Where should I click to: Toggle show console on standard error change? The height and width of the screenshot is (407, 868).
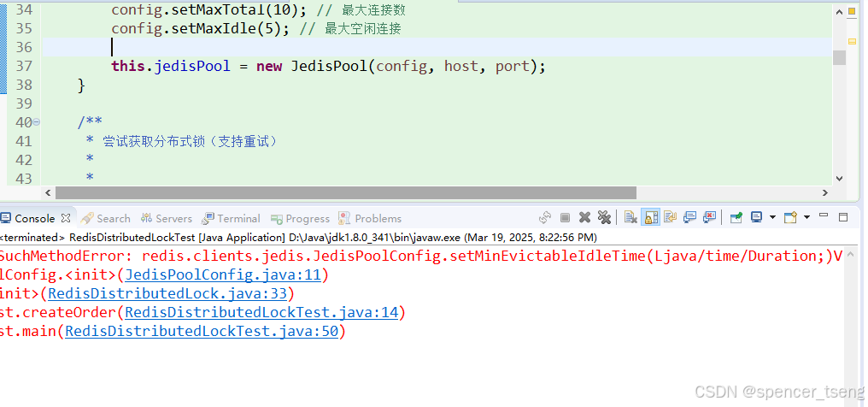(x=710, y=217)
